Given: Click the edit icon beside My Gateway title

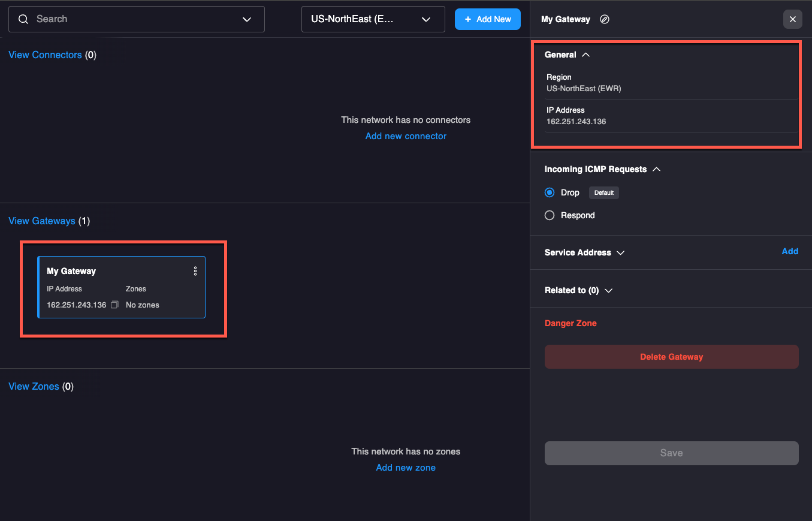Looking at the screenshot, I should (x=605, y=19).
